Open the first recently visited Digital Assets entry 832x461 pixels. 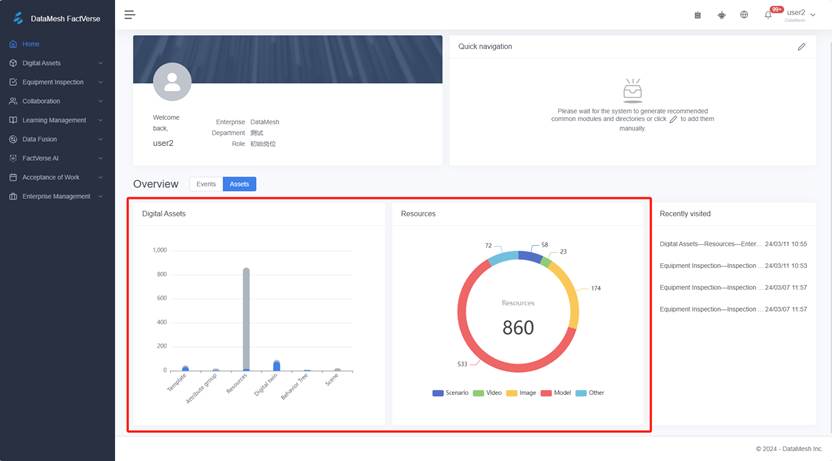coord(708,244)
